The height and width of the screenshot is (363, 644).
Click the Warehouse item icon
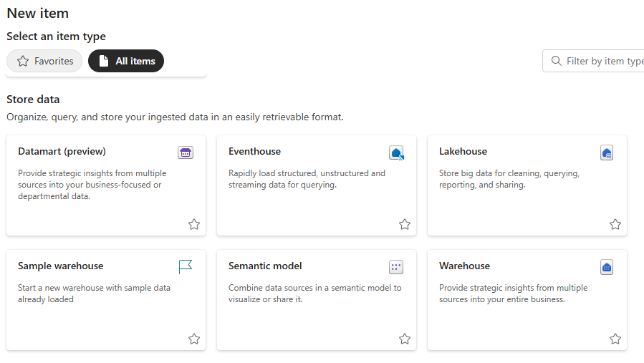(x=607, y=267)
